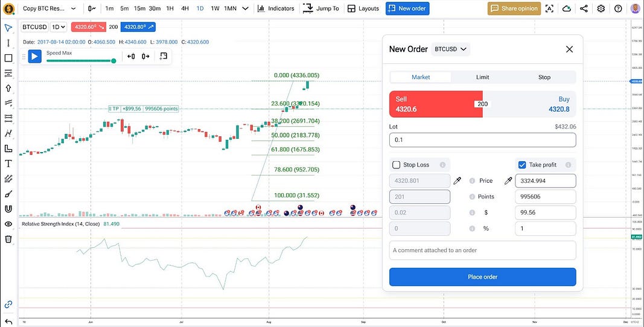
Task: Choose Buy at 4320.8
Action: [x=529, y=104]
